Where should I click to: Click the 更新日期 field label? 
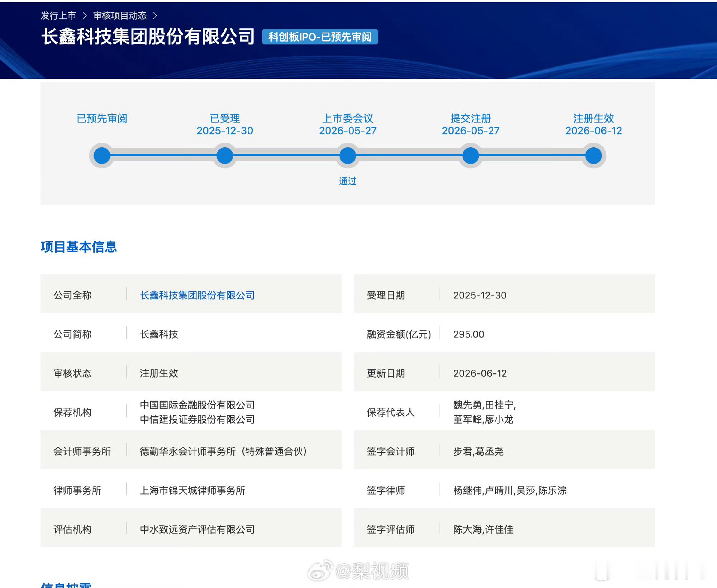tap(386, 373)
